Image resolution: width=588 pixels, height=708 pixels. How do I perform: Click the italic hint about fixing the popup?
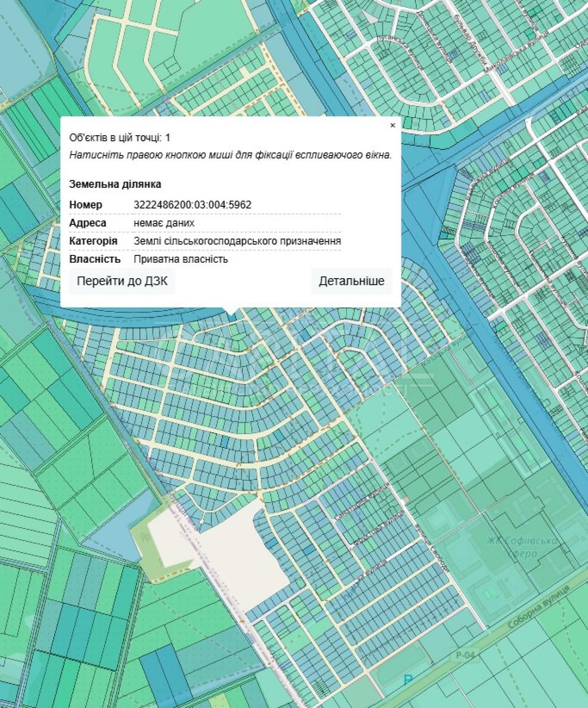click(231, 155)
